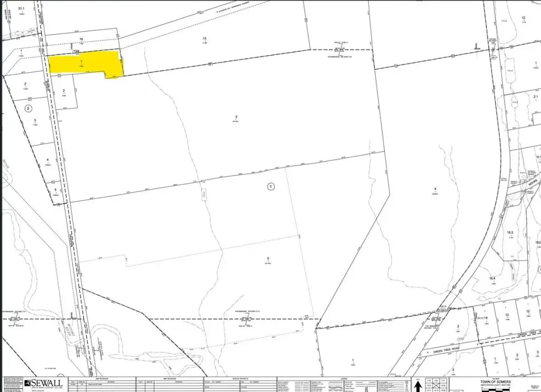Click the Town of Somers title text
Screen dimensions: 541x392
[495, 382]
